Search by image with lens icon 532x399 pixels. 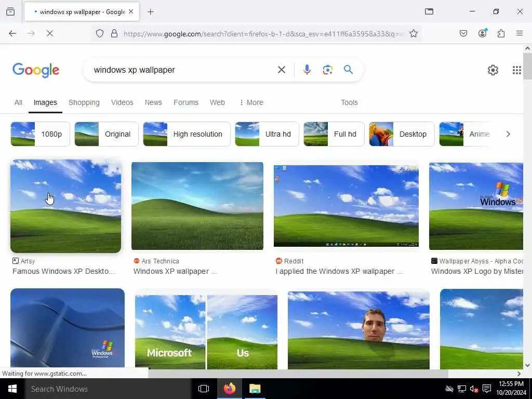point(327,70)
